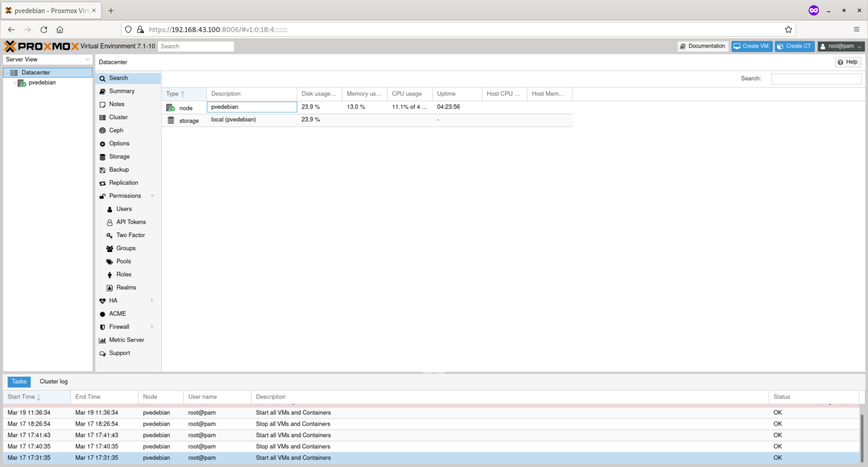Open the Backup configuration panel
868x467 pixels.
tap(118, 169)
